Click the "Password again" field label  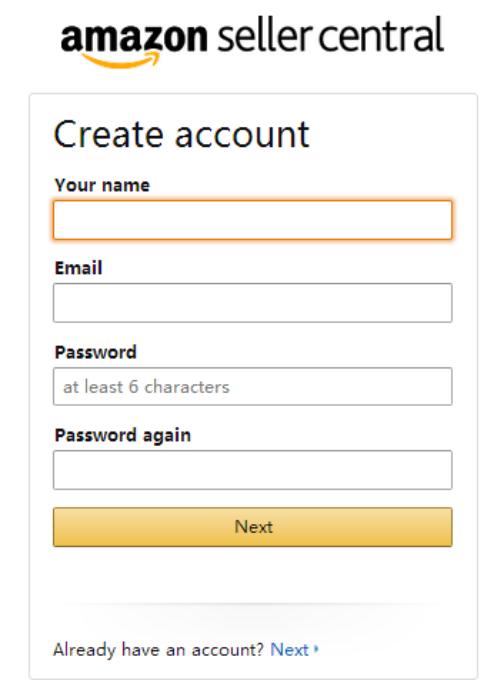122,435
